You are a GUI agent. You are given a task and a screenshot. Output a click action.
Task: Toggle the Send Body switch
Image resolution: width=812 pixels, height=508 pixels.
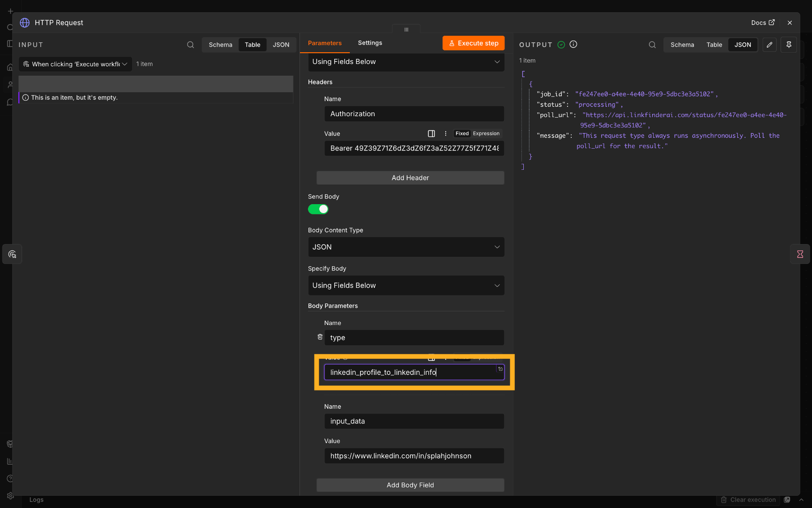(x=318, y=209)
